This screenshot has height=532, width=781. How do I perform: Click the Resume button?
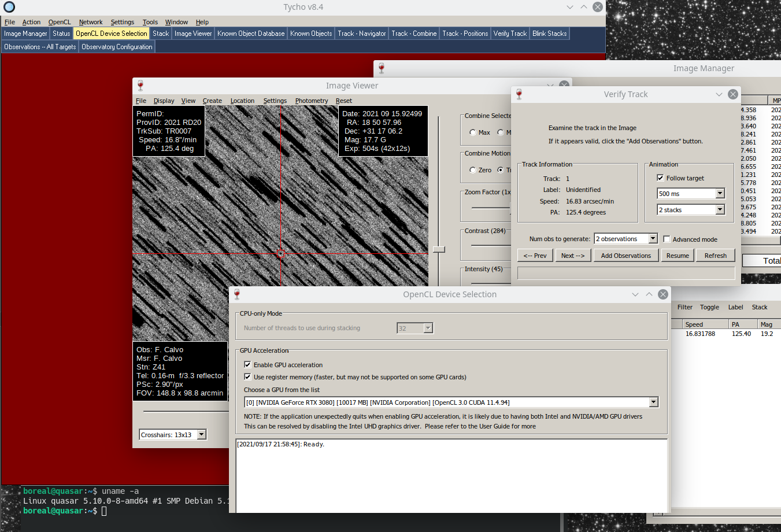[x=678, y=256]
